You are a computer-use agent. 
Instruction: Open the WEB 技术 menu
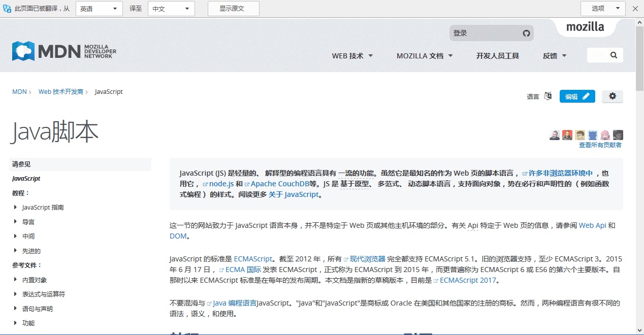coord(352,56)
